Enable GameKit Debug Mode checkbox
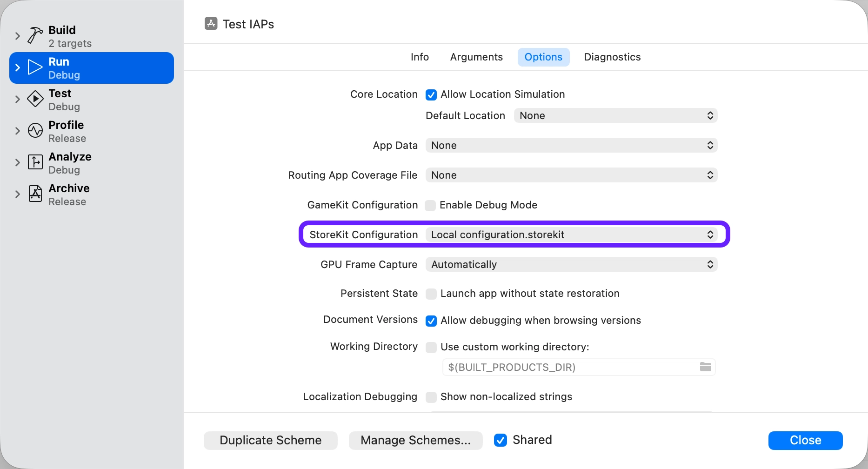The height and width of the screenshot is (469, 868). coord(431,206)
